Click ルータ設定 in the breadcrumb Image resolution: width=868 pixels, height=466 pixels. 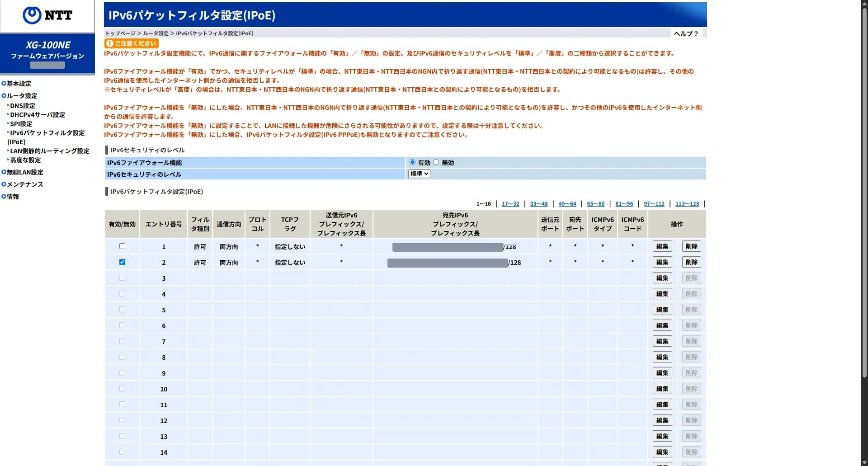[156, 33]
